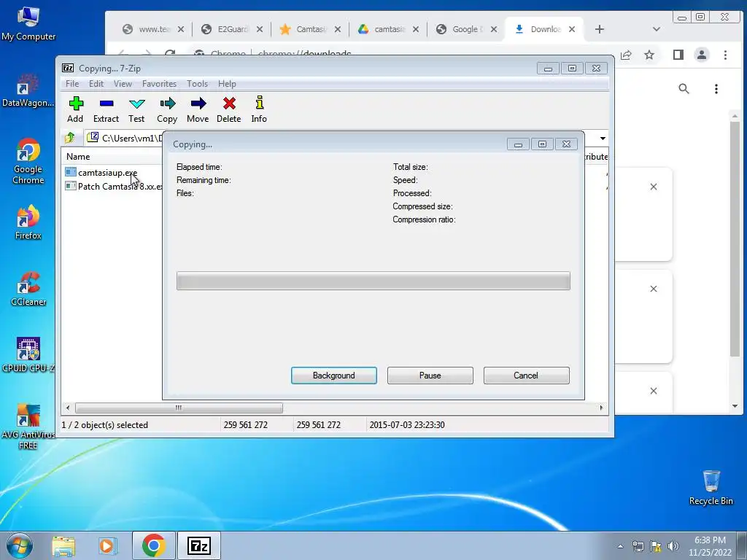
Task: Open the Favorites menu in 7-Zip
Action: (159, 84)
